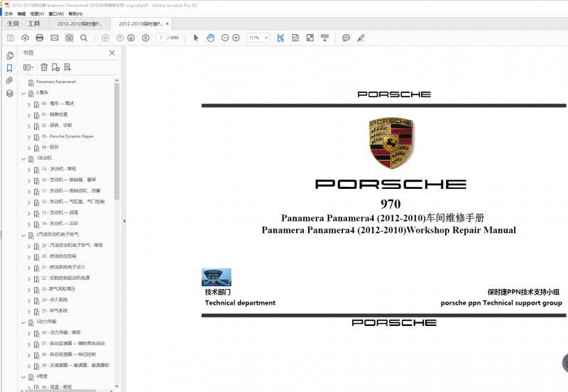The height and width of the screenshot is (392, 568).
Task: Collapse the 2汽油发动机电子排气 group
Action: pos(23,236)
